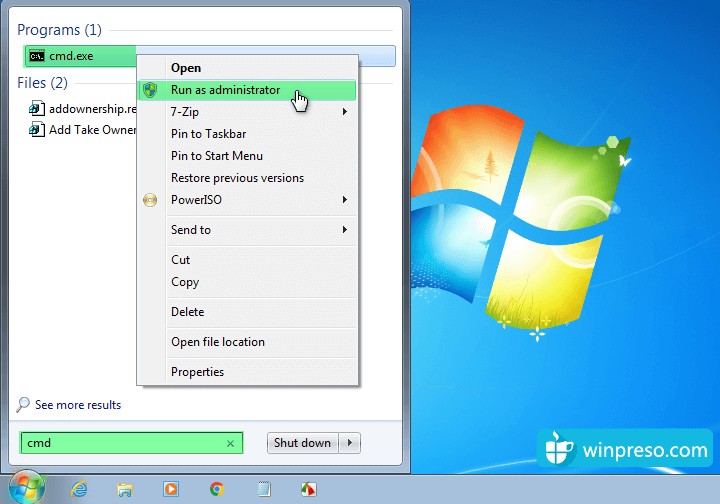Image resolution: width=720 pixels, height=504 pixels.
Task: Click the Add Take Owner file icon
Action: point(37,130)
